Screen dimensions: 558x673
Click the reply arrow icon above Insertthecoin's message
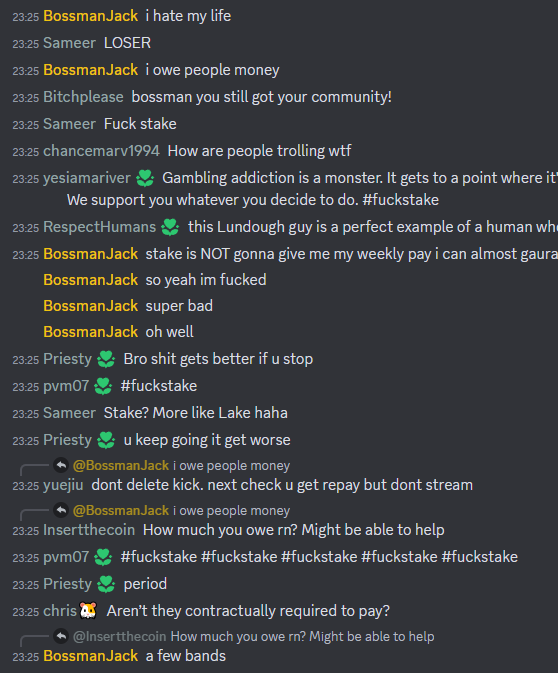(x=61, y=510)
